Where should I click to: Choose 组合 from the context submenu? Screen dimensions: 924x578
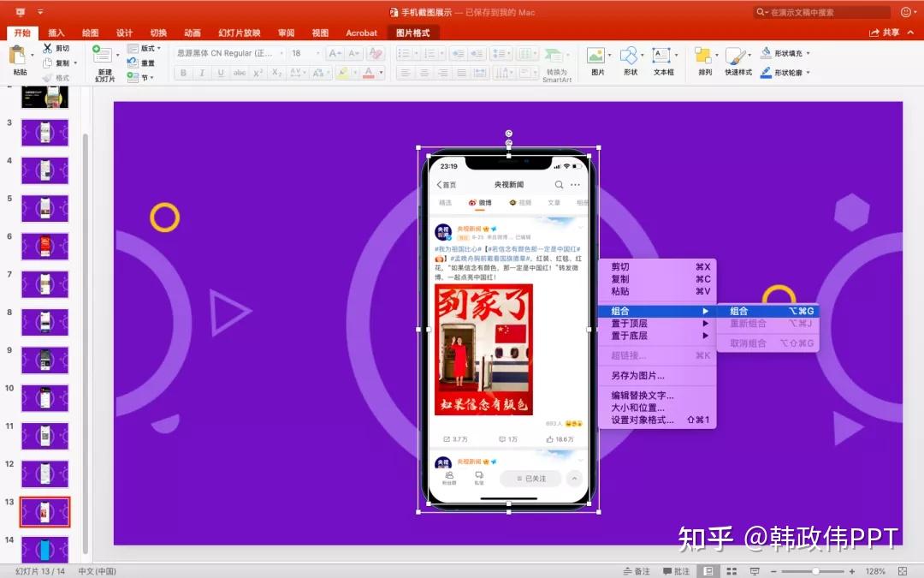[x=741, y=310]
